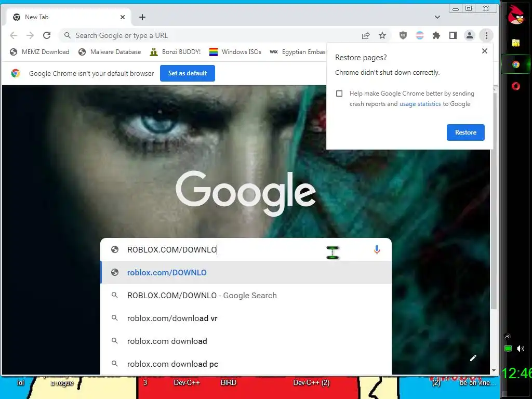Image resolution: width=532 pixels, height=399 pixels.
Task: Check the crash reports checkbox
Action: [x=339, y=94]
